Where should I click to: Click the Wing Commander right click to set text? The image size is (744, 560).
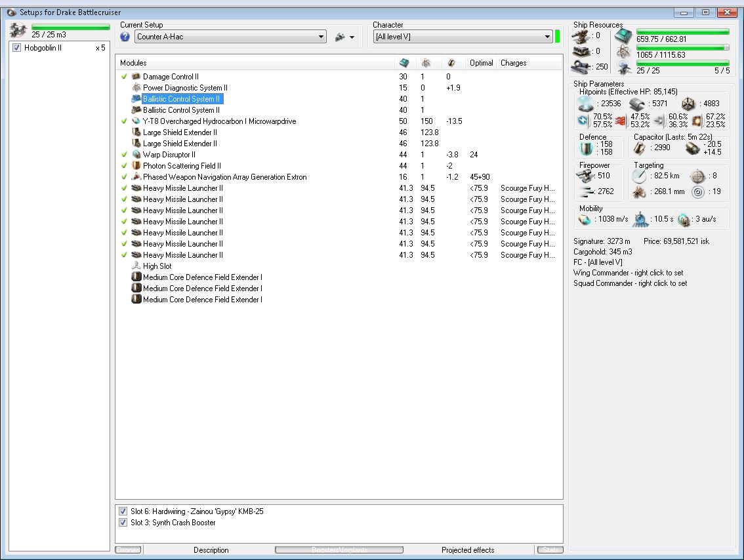pyautogui.click(x=629, y=273)
